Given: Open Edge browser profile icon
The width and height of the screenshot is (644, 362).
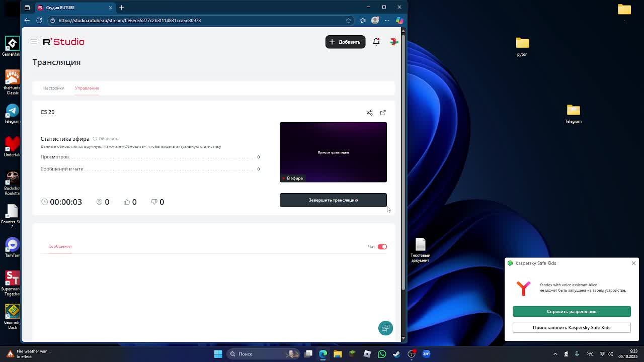Looking at the screenshot, I should pyautogui.click(x=375, y=20).
